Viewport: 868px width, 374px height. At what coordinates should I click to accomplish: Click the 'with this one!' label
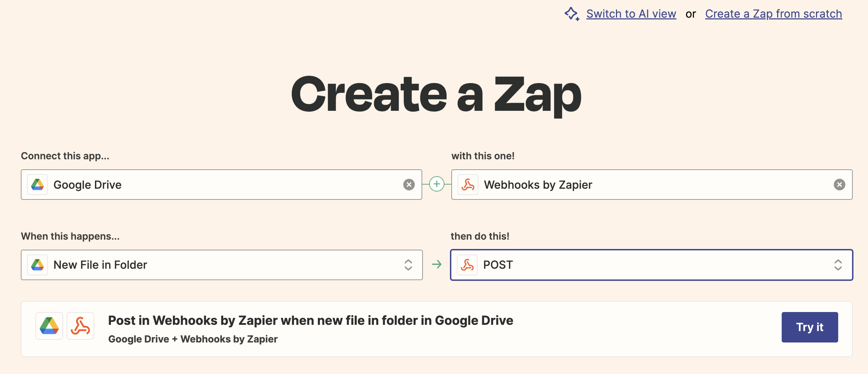[483, 156]
